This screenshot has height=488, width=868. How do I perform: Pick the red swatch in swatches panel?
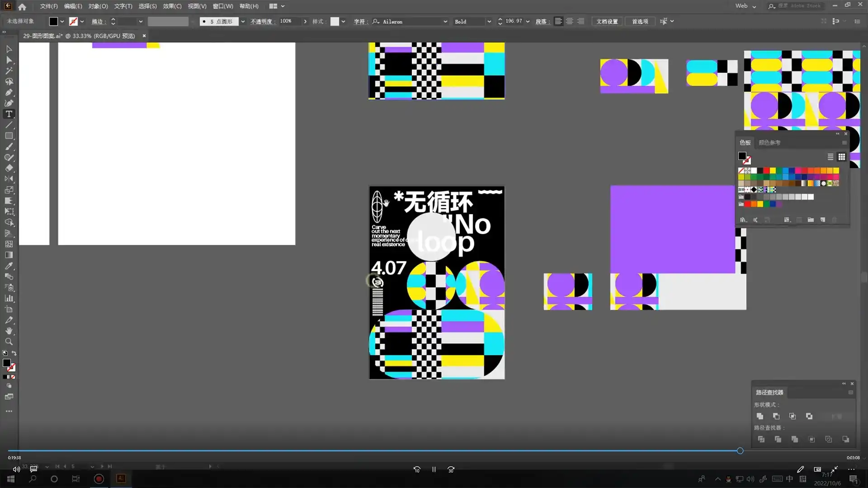(766, 171)
